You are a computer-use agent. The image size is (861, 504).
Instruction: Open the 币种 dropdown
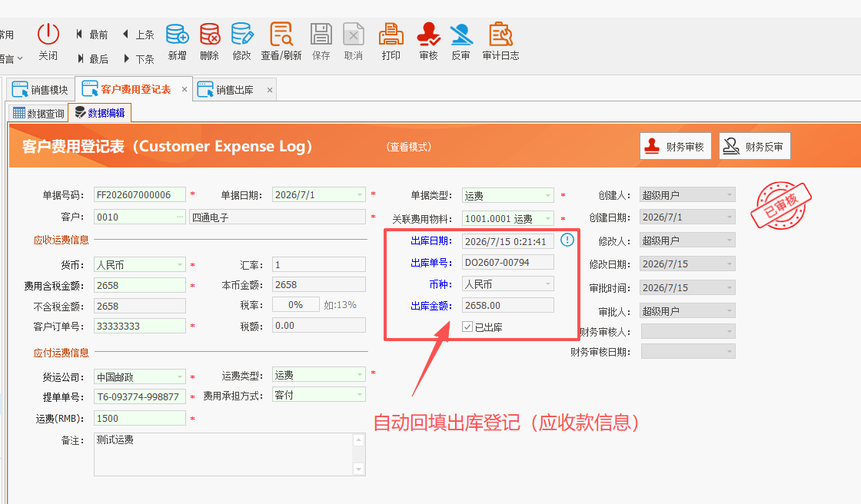coord(548,283)
